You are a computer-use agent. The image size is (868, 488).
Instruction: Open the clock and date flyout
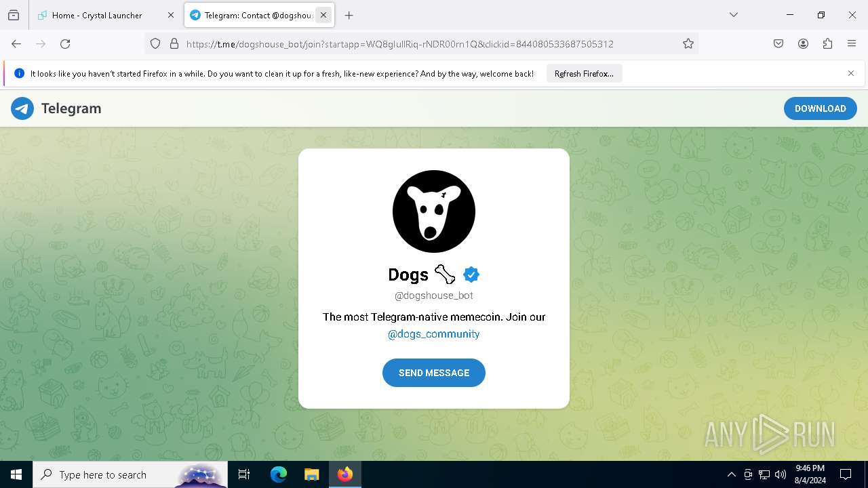pyautogui.click(x=810, y=474)
